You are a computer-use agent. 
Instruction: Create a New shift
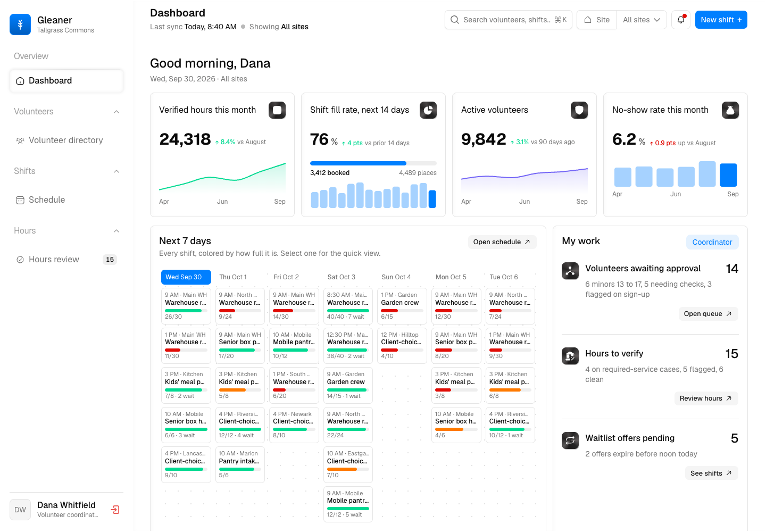[x=721, y=20]
